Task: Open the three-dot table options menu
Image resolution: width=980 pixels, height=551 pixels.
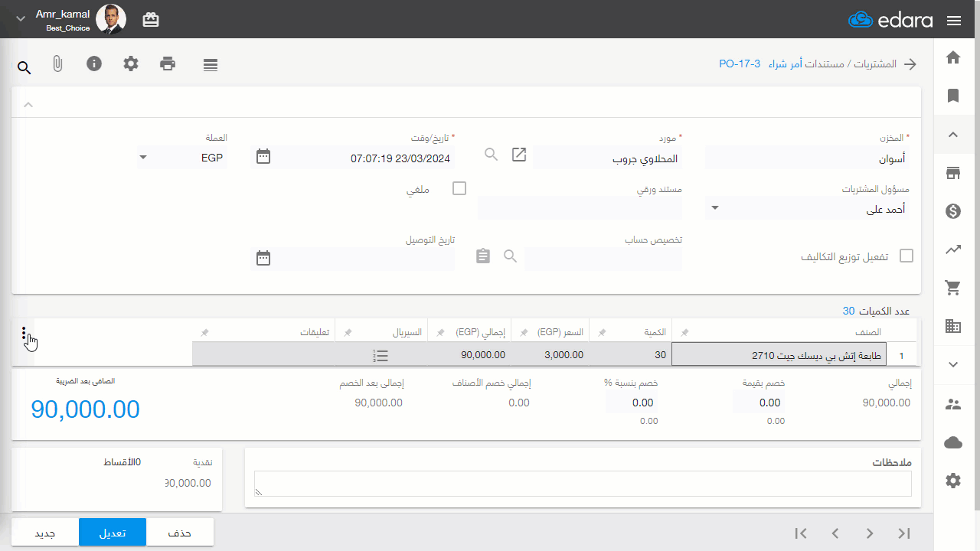Action: pyautogui.click(x=24, y=334)
